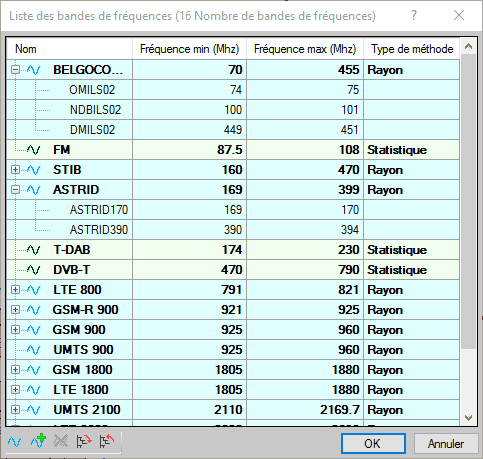This screenshot has height=459, width=483.
Task: Select the OMILS02 sub-band row
Action: [233, 90]
